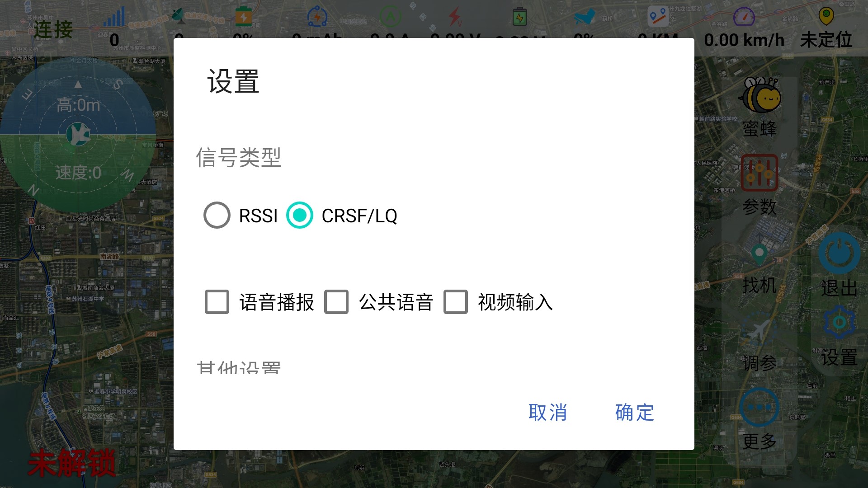This screenshot has width=868, height=488.
Task: Tap the compass attitude indicator
Action: coord(78,134)
